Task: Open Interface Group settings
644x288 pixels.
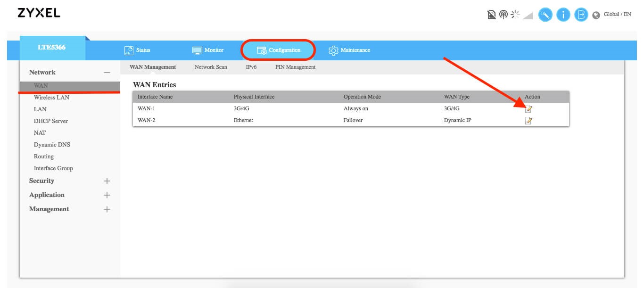Action: coord(53,168)
